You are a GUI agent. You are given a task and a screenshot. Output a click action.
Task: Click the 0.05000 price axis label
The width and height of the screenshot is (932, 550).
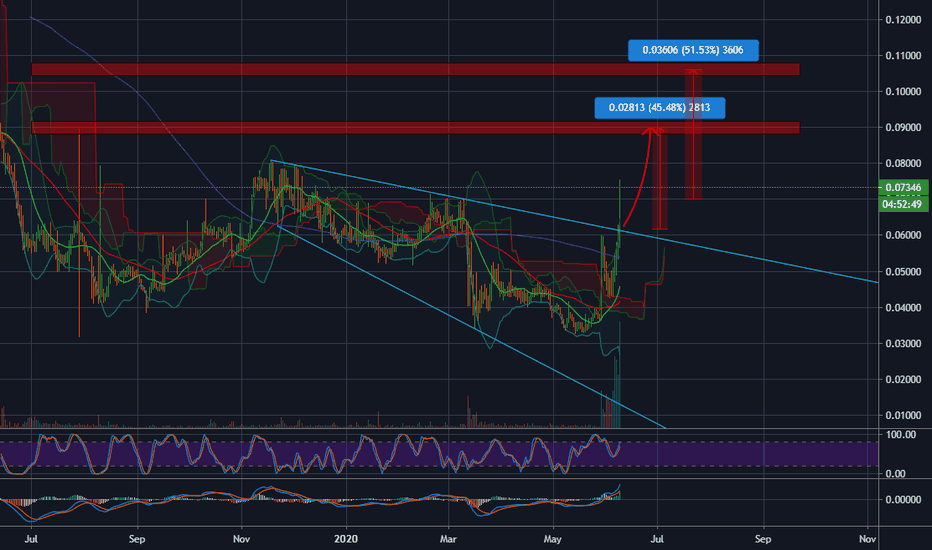tap(903, 272)
